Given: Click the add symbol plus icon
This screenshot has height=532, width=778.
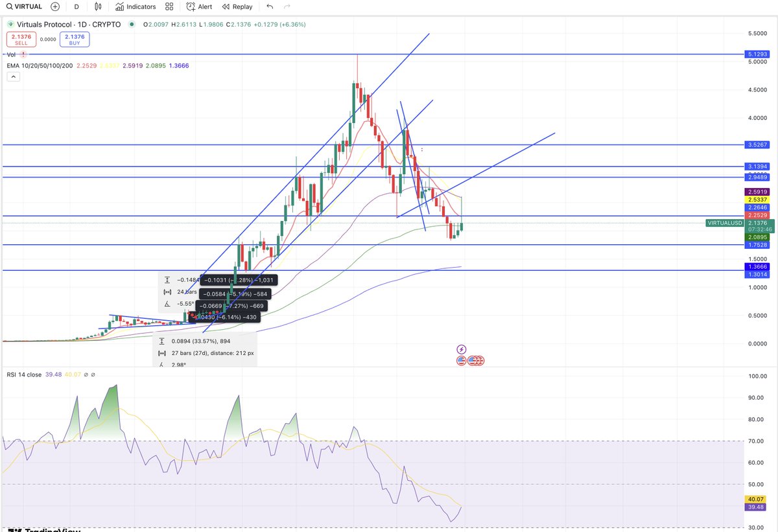Looking at the screenshot, I should coord(55,6).
